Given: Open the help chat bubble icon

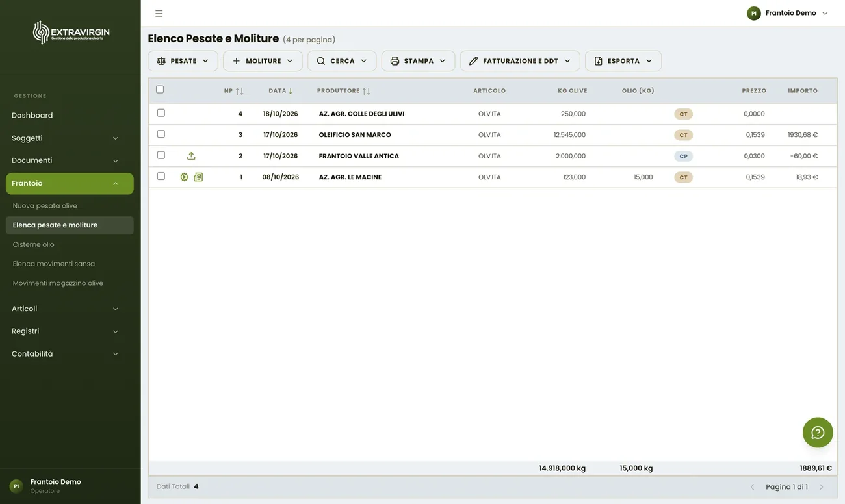Looking at the screenshot, I should [818, 433].
